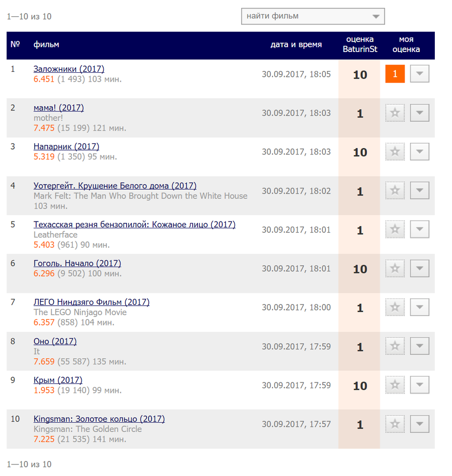452x476 pixels.
Task: Click the star icon next to ЛЕГО Ниндзяго Фильм
Action: coord(395,307)
